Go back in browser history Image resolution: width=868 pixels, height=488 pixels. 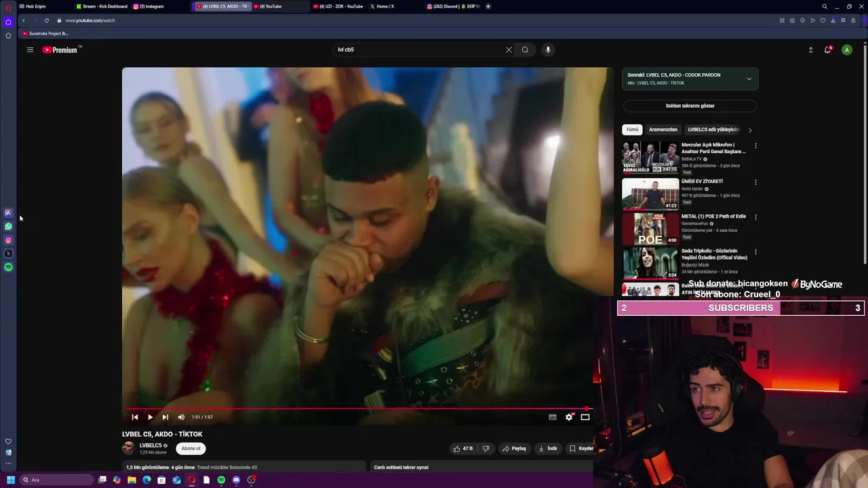tap(23, 20)
